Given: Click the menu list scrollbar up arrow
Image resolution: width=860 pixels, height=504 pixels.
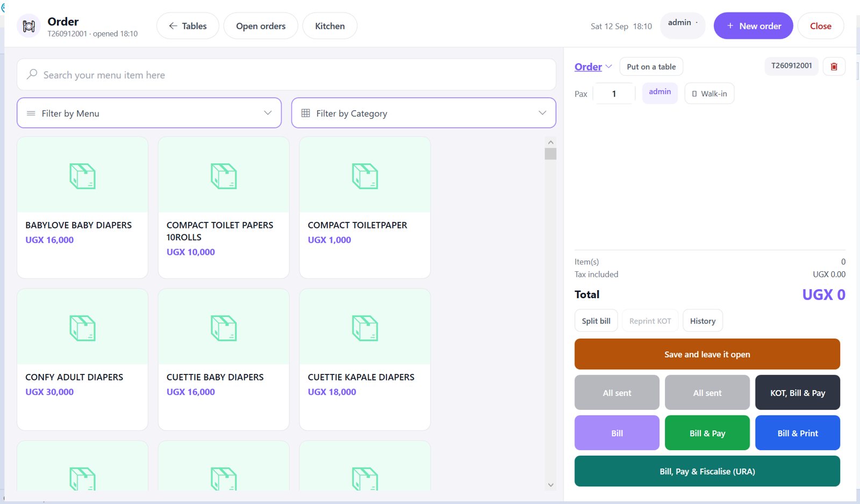Looking at the screenshot, I should click(x=550, y=142).
